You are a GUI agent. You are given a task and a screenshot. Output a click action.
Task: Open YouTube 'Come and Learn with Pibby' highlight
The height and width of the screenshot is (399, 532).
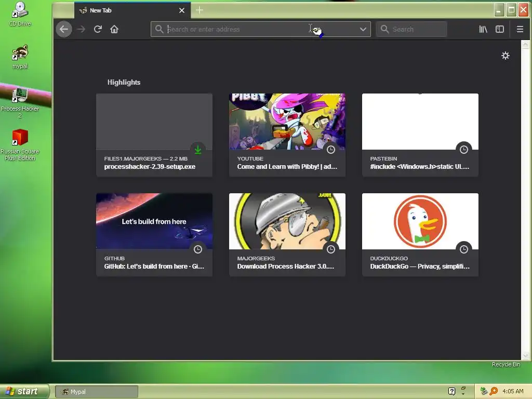point(287,135)
